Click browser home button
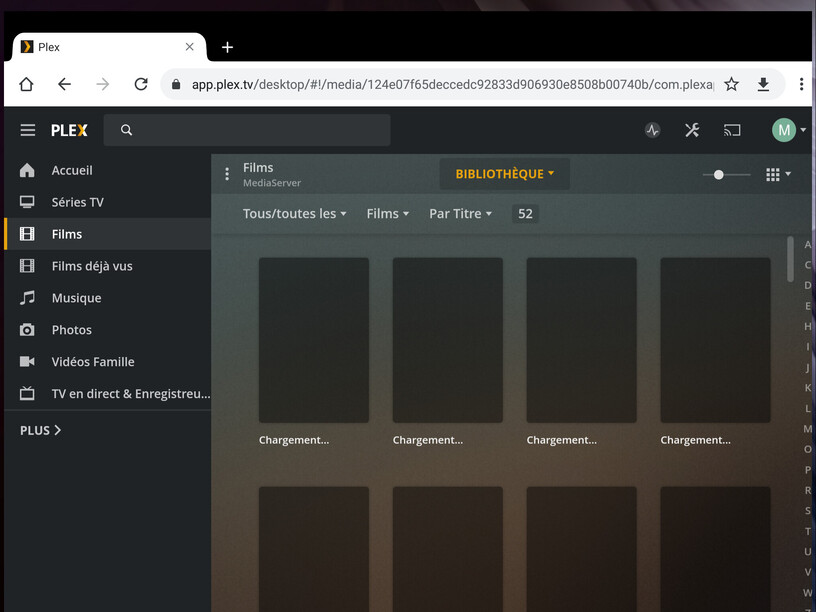This screenshot has width=816, height=612. pyautogui.click(x=26, y=84)
